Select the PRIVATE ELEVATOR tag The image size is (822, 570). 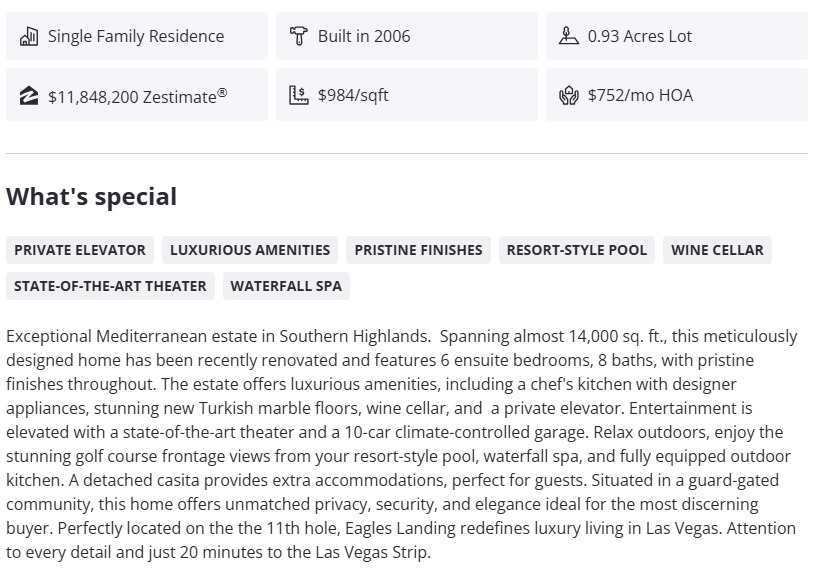(x=80, y=250)
